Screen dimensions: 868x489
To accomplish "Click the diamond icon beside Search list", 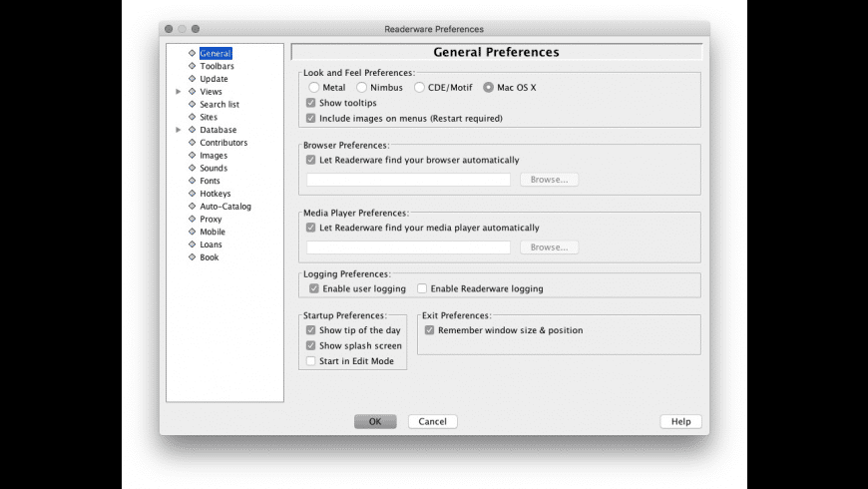I will click(x=193, y=104).
